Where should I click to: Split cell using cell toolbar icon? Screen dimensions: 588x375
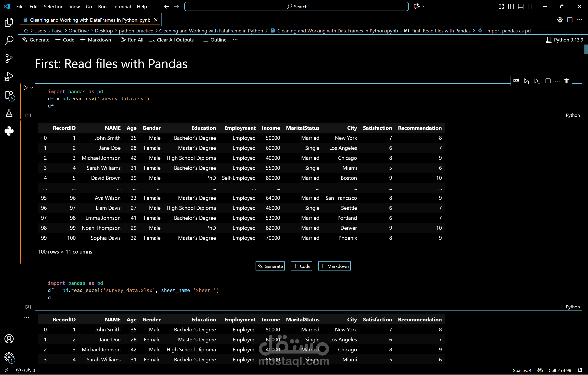pos(548,81)
